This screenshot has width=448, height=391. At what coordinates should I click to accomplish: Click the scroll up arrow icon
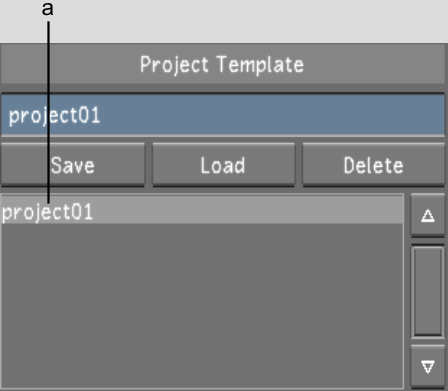(428, 215)
